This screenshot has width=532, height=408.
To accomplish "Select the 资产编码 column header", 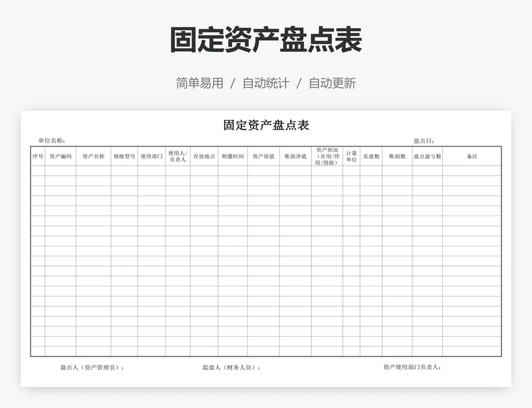I will pos(61,156).
